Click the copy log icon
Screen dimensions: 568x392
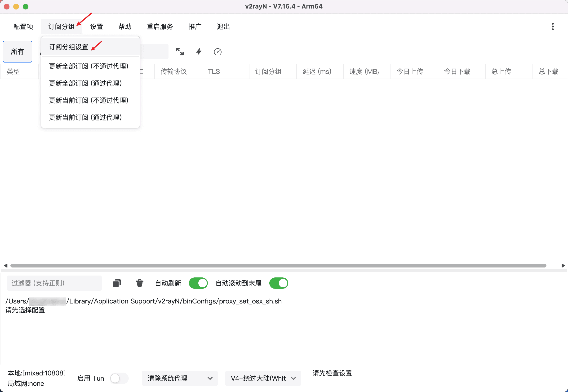pos(117,283)
